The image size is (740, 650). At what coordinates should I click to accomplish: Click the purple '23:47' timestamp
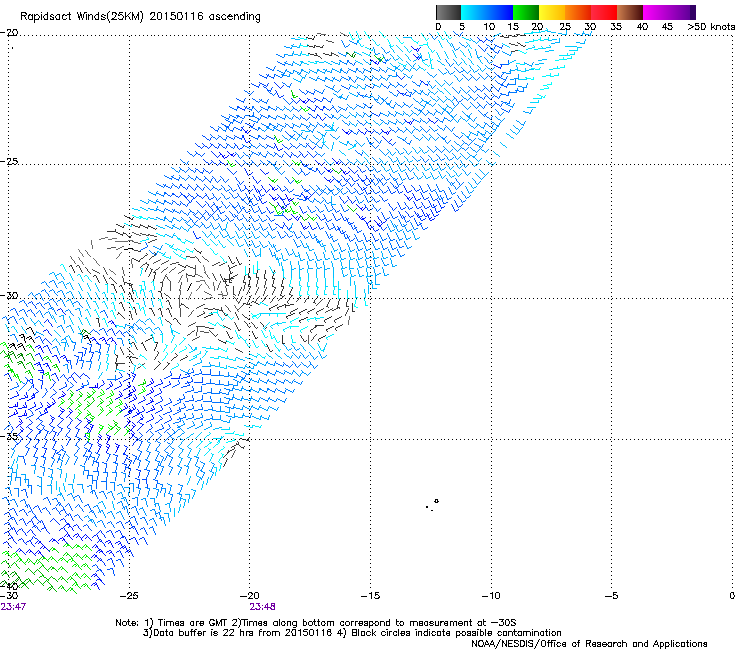coord(13,607)
